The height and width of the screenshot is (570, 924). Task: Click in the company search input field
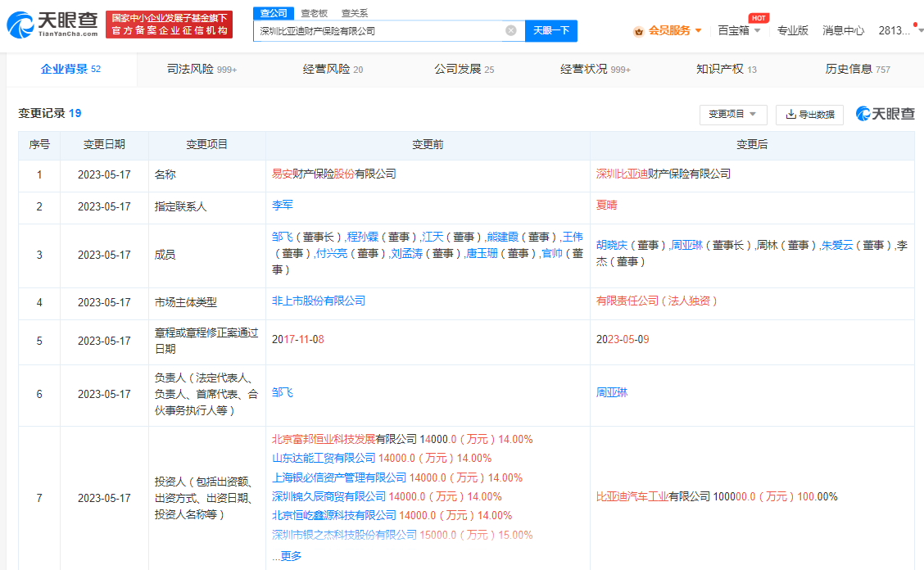tap(380, 30)
